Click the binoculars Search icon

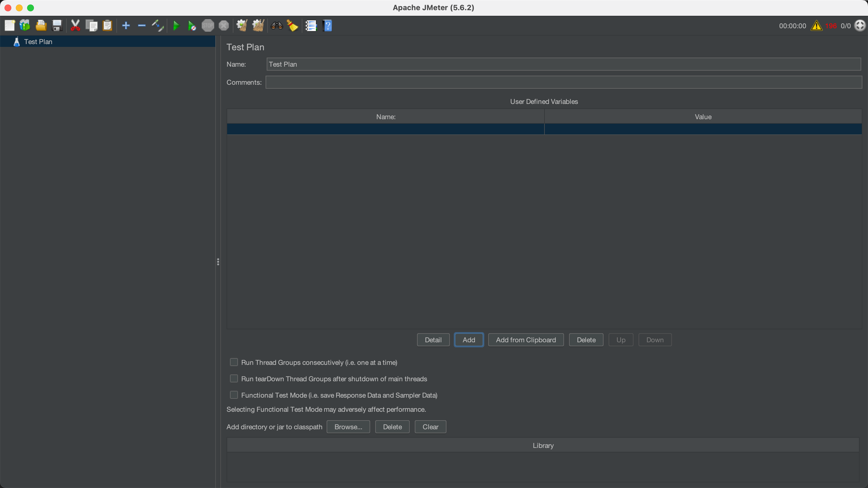pyautogui.click(x=277, y=26)
